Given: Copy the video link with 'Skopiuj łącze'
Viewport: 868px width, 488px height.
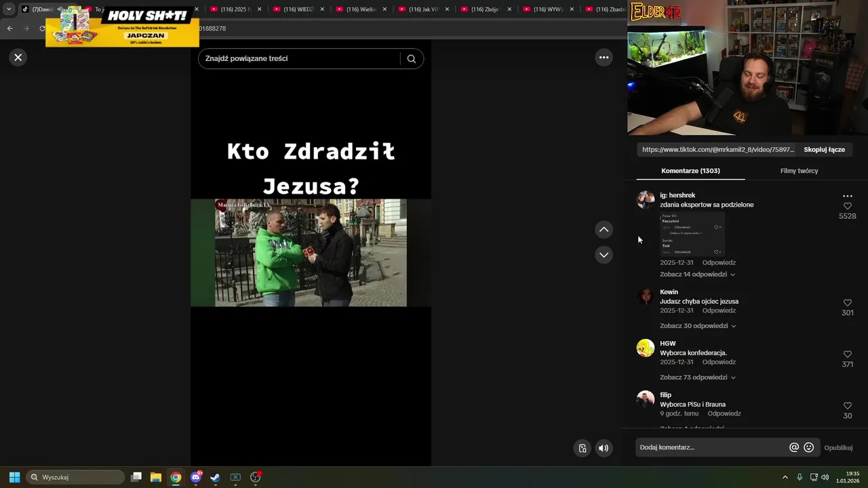Looking at the screenshot, I should [x=824, y=150].
